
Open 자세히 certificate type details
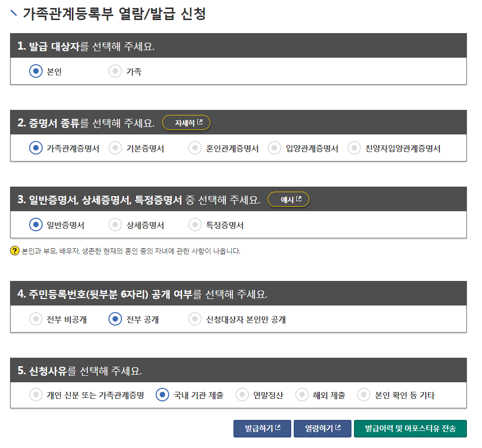click(x=186, y=122)
